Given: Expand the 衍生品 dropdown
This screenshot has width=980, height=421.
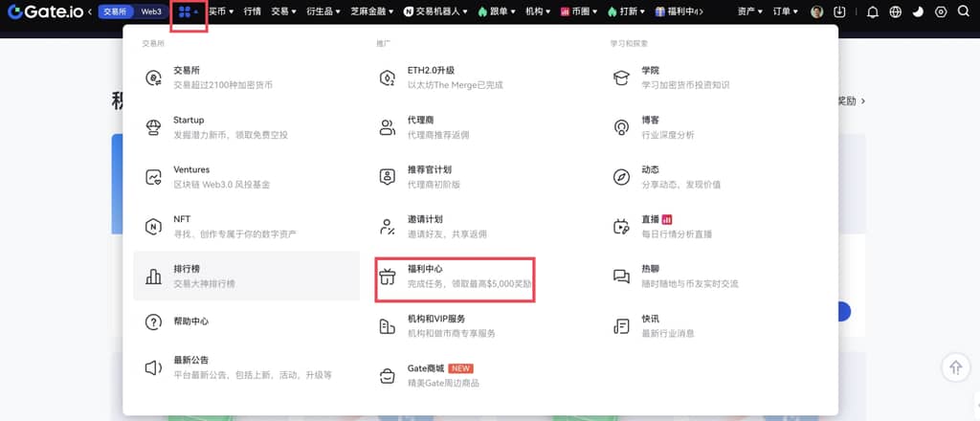Looking at the screenshot, I should click(x=324, y=11).
